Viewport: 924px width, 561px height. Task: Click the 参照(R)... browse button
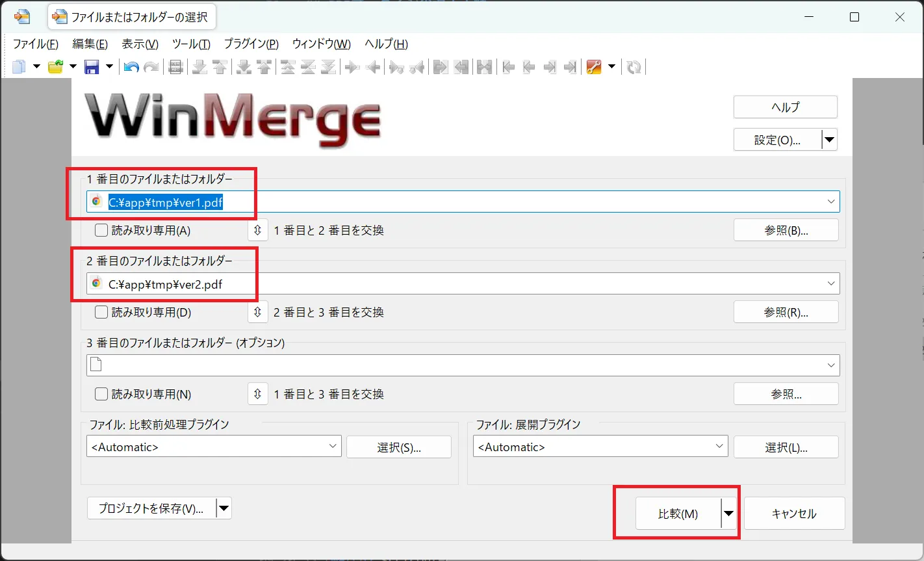pos(786,312)
